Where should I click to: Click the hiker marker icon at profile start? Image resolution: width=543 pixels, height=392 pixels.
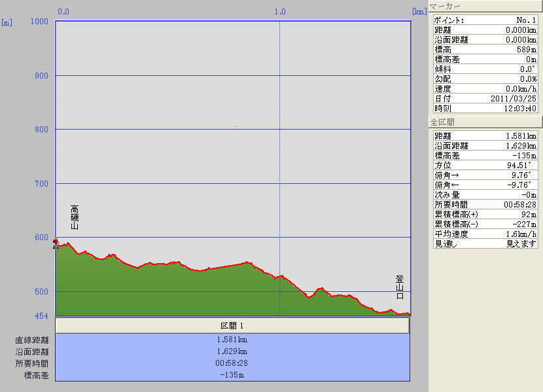pos(56,243)
